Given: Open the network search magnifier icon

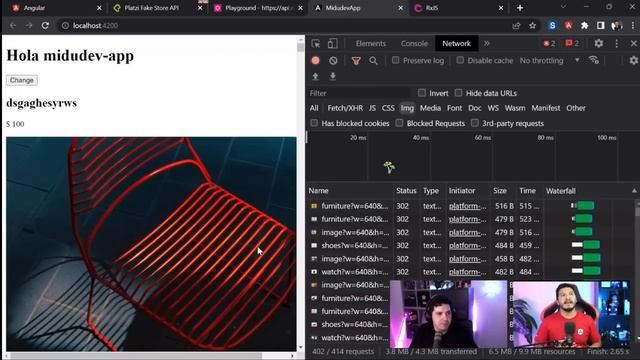Looking at the screenshot, I should [x=373, y=61].
